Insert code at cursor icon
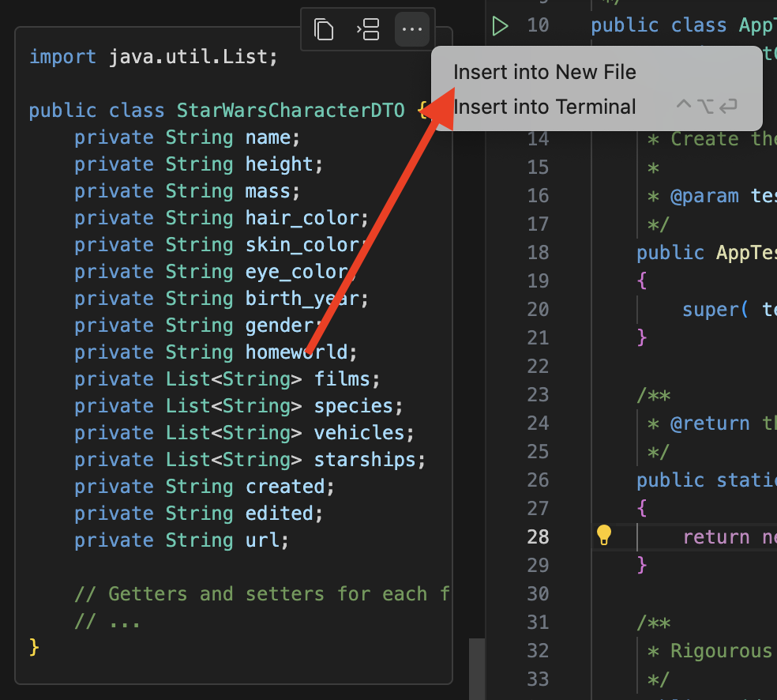 (368, 29)
